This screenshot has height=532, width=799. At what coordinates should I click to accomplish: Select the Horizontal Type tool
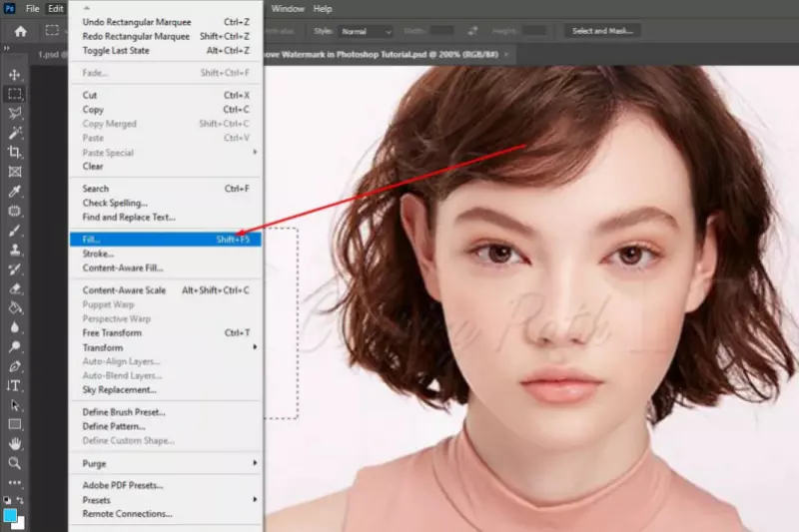click(14, 386)
